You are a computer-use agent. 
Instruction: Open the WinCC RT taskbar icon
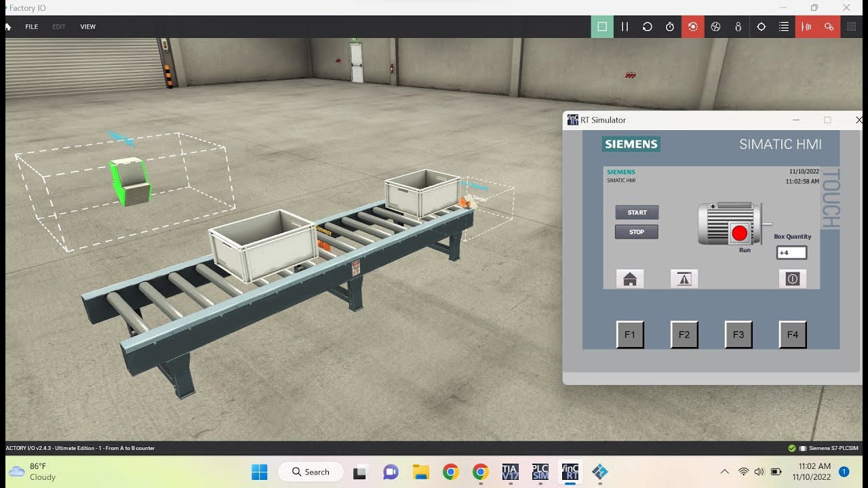click(570, 472)
